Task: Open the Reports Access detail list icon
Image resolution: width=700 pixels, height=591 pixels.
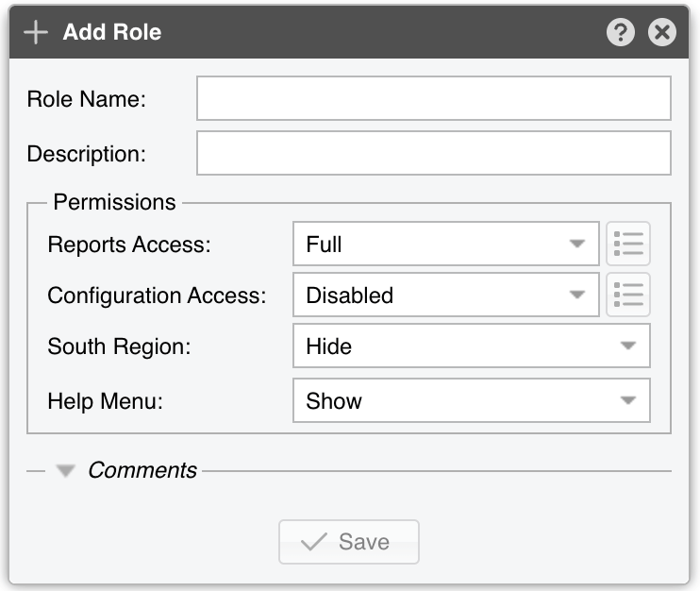Action: point(628,244)
